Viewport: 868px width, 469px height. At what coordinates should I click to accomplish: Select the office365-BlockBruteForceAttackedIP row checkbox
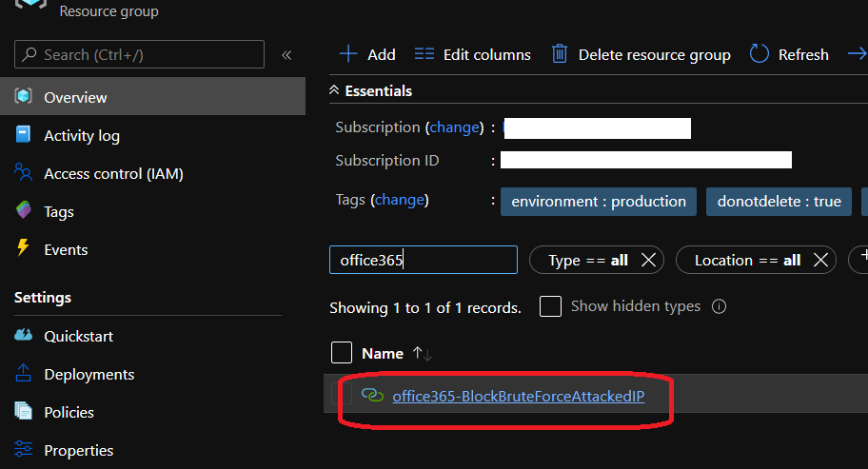pos(342,396)
